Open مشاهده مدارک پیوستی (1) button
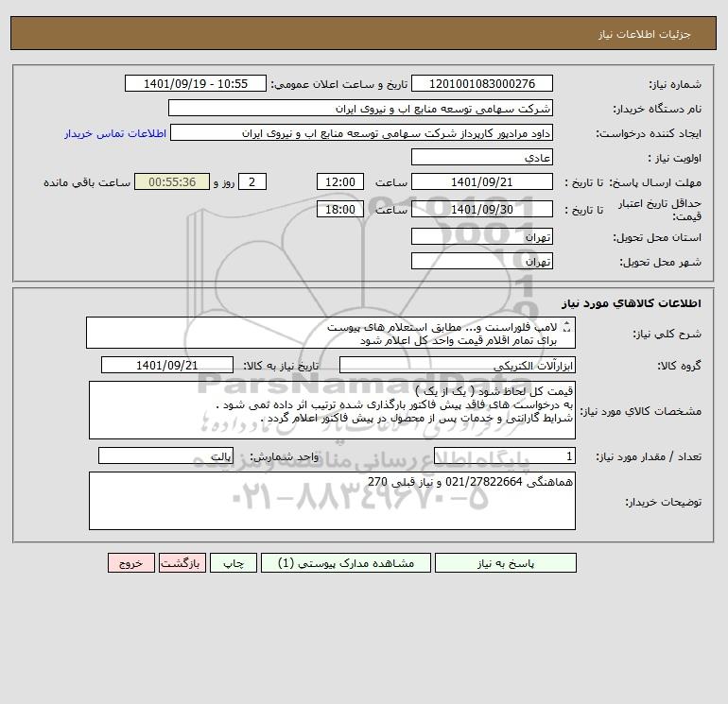 (346, 563)
